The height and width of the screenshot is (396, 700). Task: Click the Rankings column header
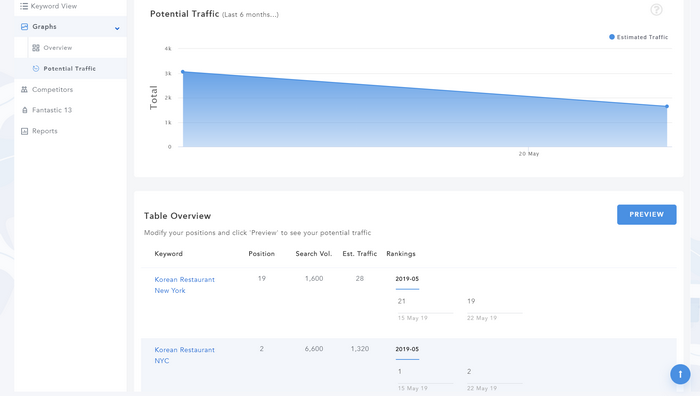(x=401, y=254)
